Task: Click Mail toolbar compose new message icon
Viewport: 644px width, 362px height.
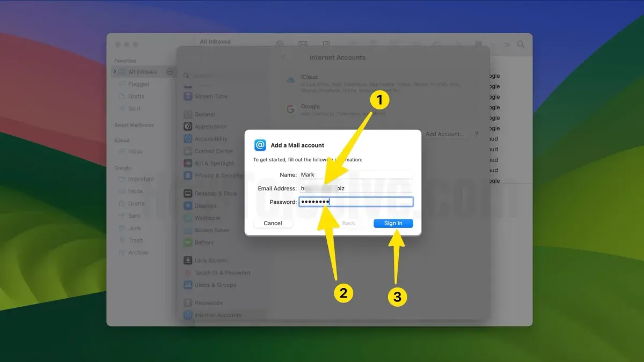Action: [x=326, y=45]
